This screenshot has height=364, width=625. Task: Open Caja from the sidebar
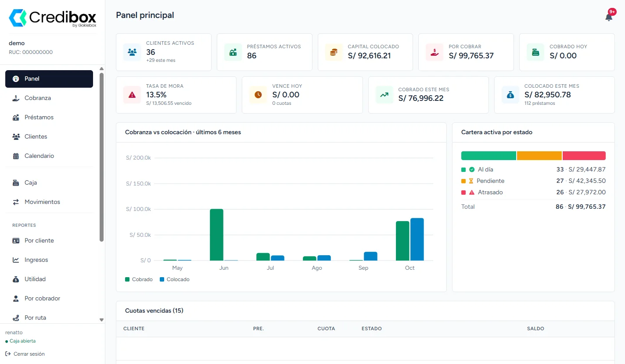[x=49, y=183]
